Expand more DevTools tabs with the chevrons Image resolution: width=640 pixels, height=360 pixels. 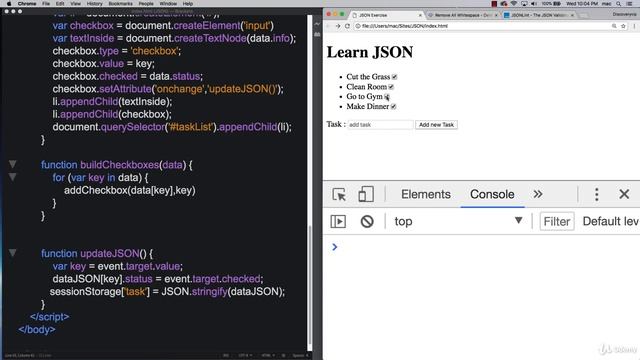pyautogui.click(x=538, y=194)
